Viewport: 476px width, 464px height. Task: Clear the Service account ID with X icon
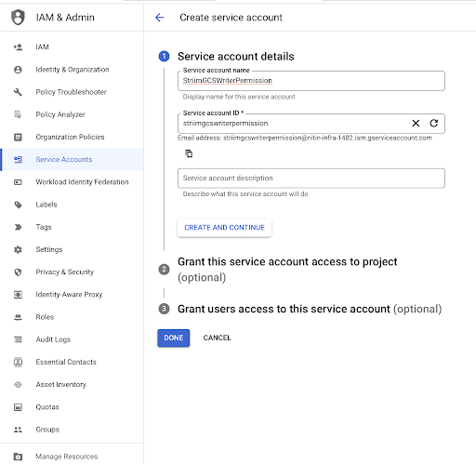pyautogui.click(x=416, y=124)
